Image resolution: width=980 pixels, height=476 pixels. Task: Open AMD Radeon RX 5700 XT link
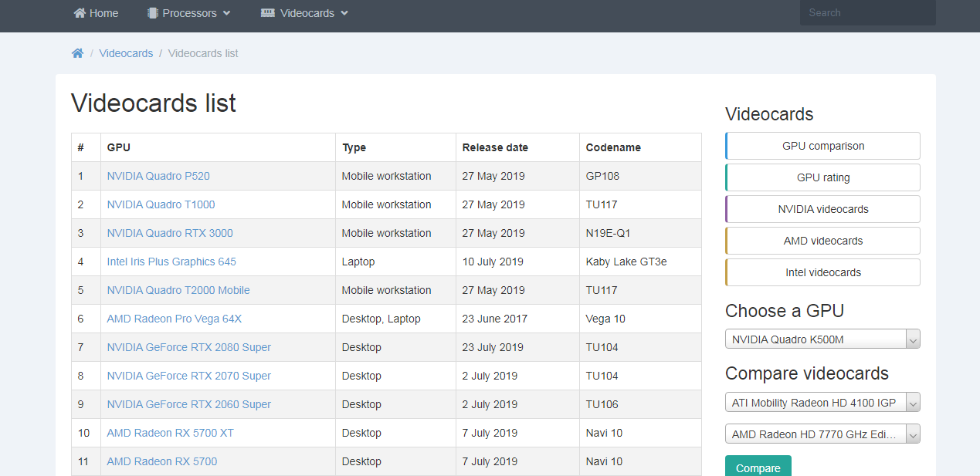[171, 433]
